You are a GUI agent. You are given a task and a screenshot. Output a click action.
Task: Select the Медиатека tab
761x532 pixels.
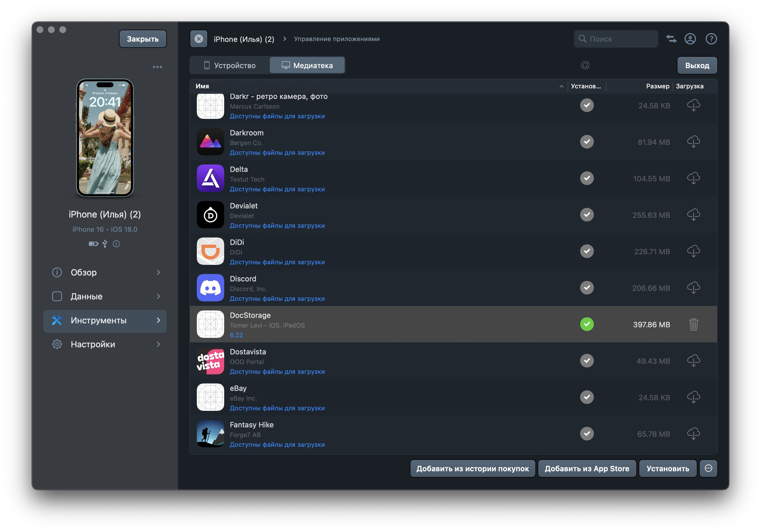pos(307,65)
